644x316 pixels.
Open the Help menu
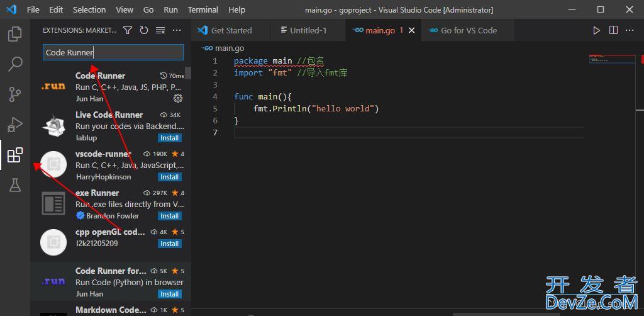[236, 9]
